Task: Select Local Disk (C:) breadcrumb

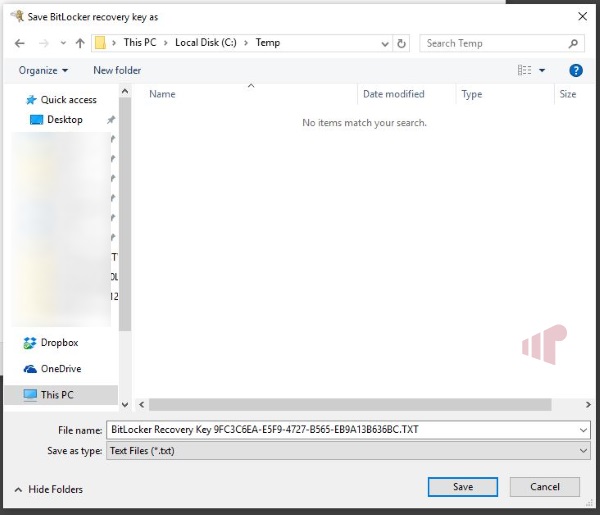Action: [205, 42]
